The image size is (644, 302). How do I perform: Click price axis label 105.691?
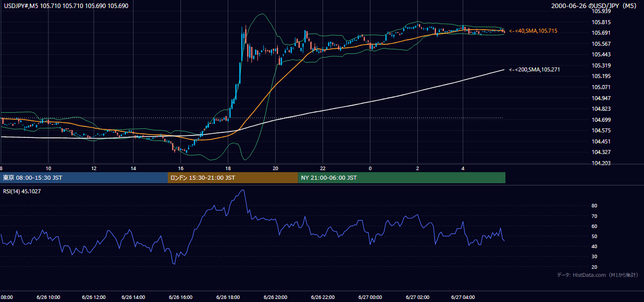[601, 33]
